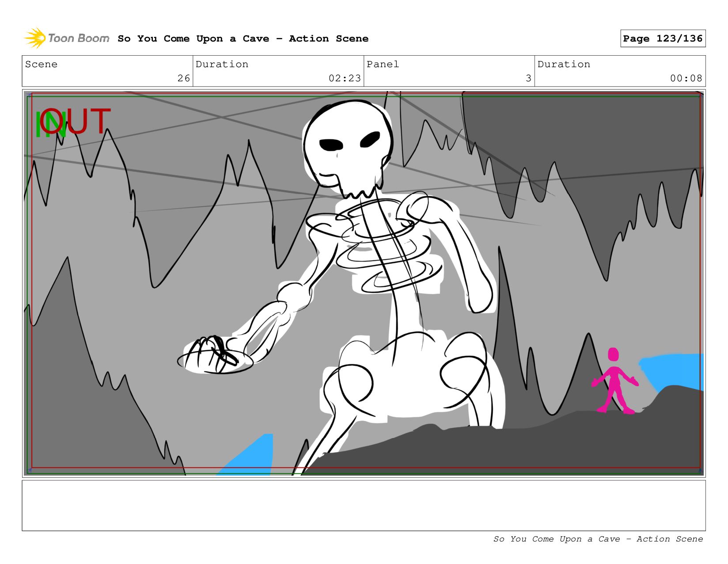Click the footer text 'So You Come Upon a Cave – Action Scene'

point(598,539)
